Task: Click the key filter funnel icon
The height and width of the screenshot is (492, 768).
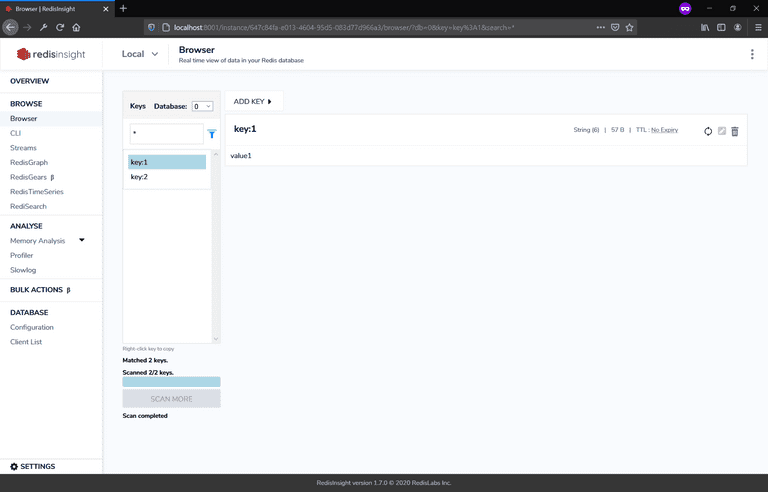Action: [x=212, y=134]
